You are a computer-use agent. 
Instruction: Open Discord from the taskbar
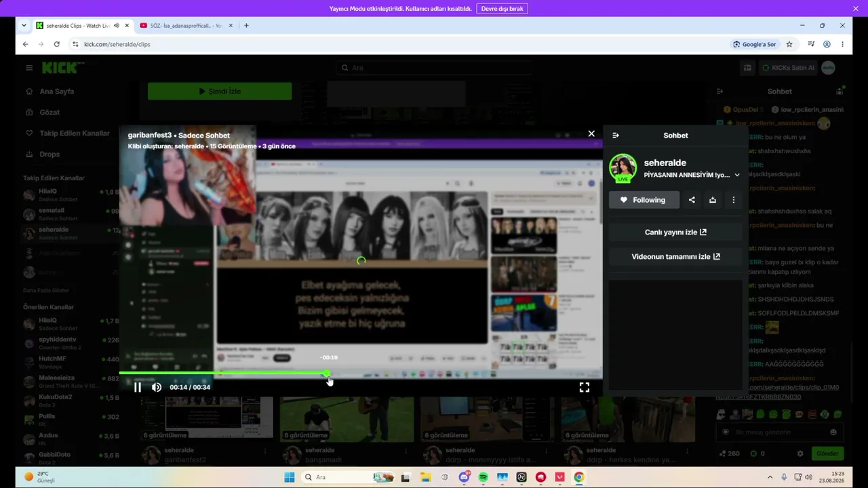click(x=465, y=477)
